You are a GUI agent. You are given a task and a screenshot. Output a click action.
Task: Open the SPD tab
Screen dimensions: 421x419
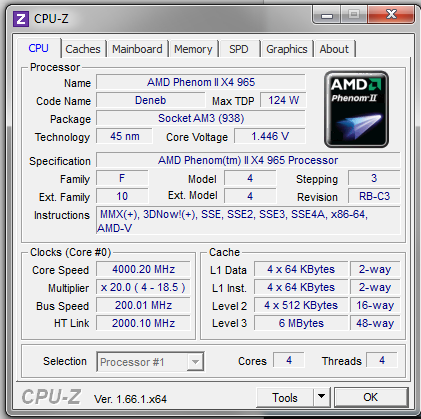(x=239, y=49)
